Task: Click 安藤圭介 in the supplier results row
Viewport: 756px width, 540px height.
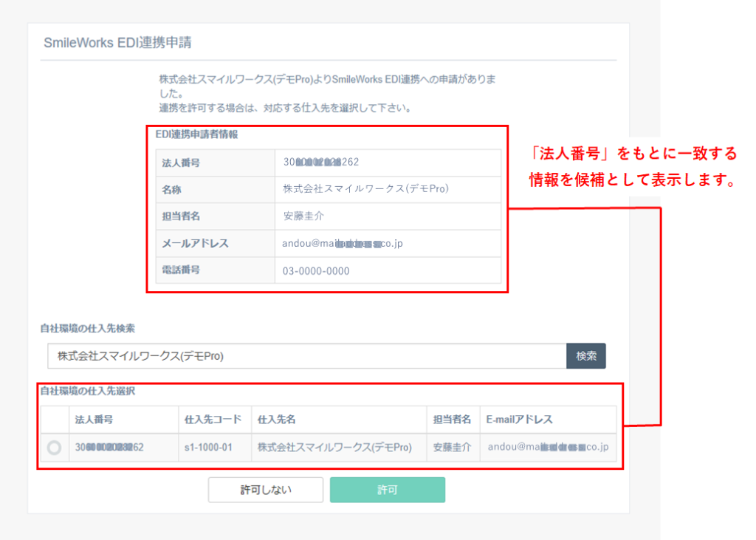Action: pyautogui.click(x=453, y=448)
